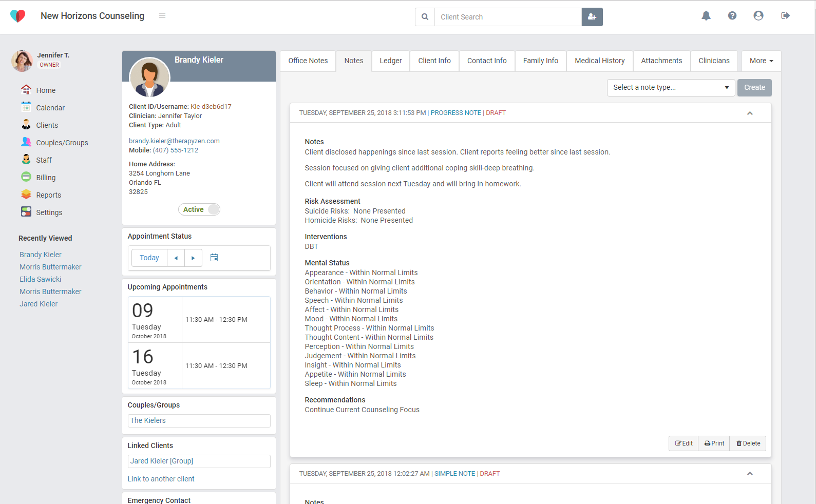Open recently viewed Brandy Kieler

pos(41,255)
